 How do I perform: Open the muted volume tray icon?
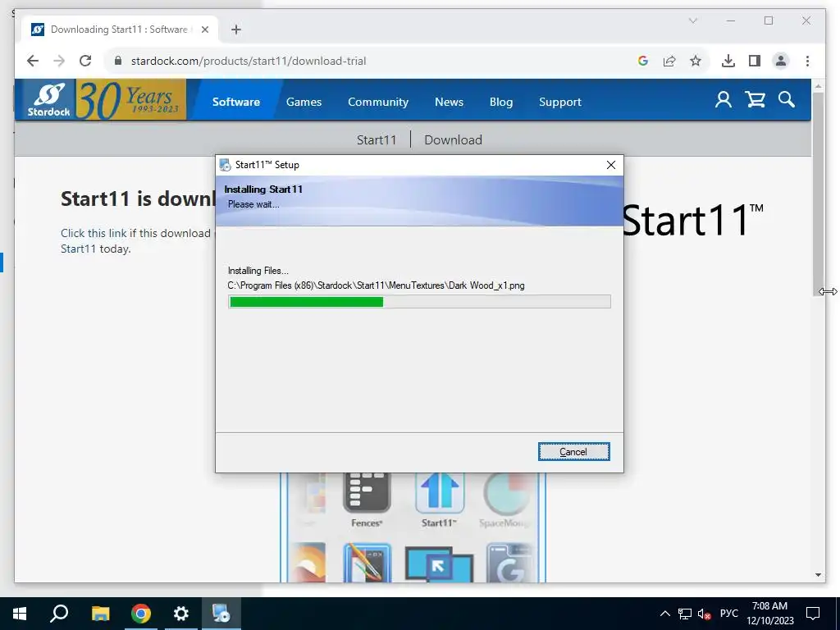[705, 614]
